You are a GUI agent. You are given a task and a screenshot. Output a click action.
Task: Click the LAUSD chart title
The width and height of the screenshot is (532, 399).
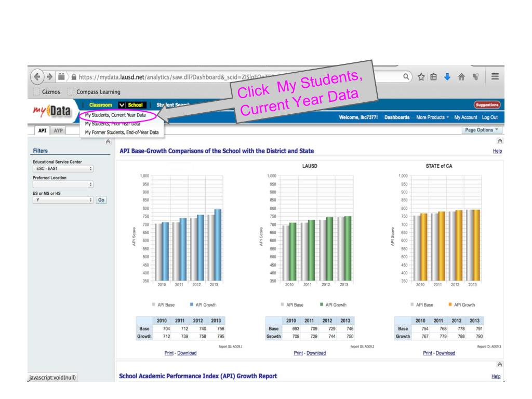coord(310,166)
